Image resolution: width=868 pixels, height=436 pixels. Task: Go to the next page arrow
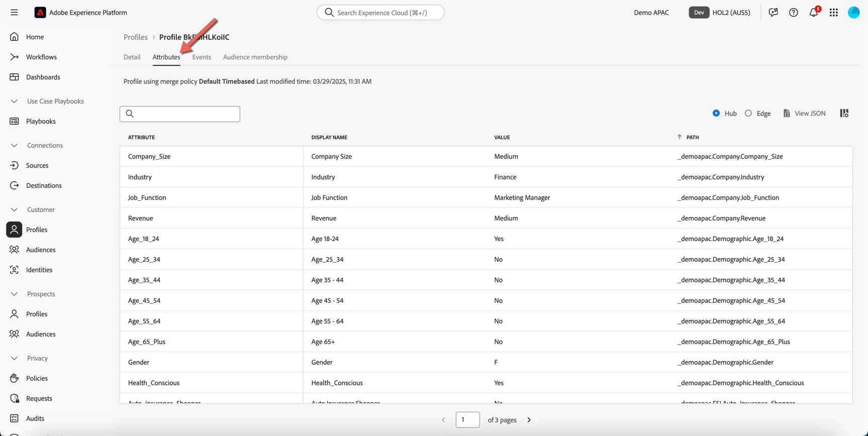tap(529, 420)
